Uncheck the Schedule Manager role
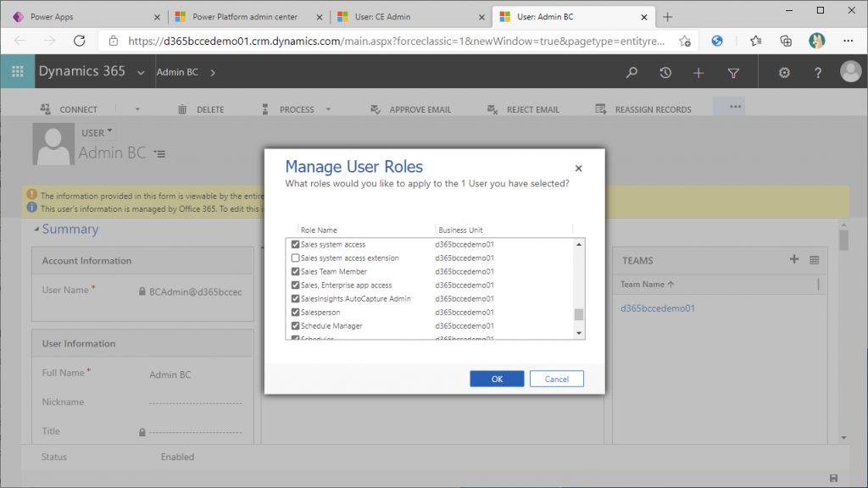Image resolution: width=868 pixels, height=488 pixels. coord(295,325)
